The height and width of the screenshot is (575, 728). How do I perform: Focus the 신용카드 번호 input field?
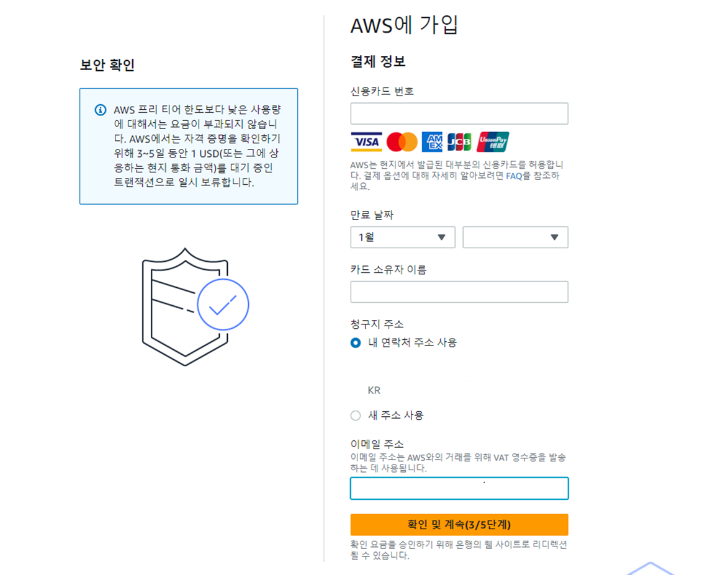[x=459, y=114]
